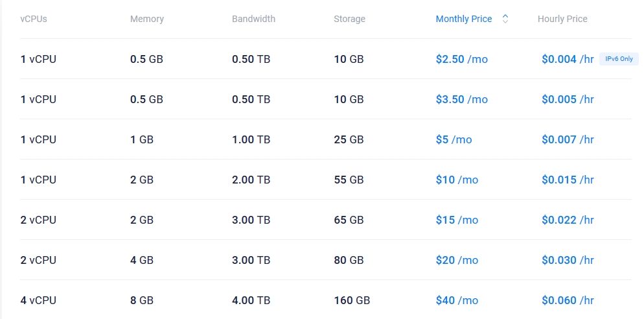Sort by the Monthly Price column header

463,19
